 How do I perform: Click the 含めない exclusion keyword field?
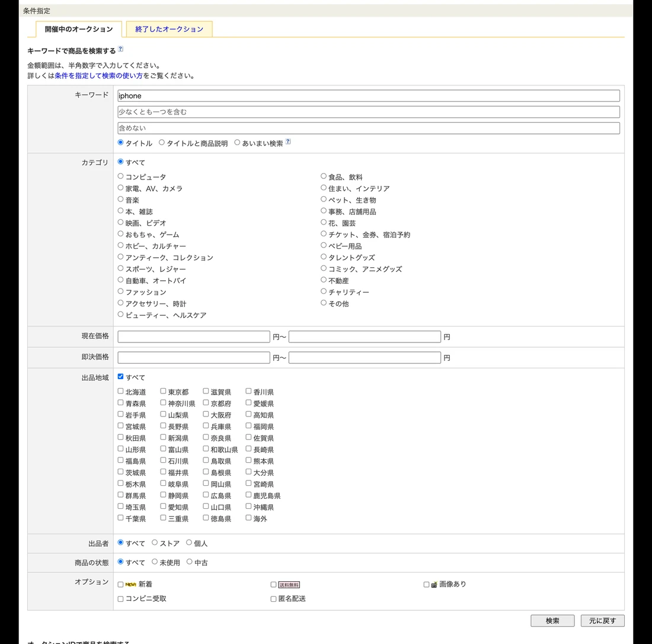tap(369, 128)
